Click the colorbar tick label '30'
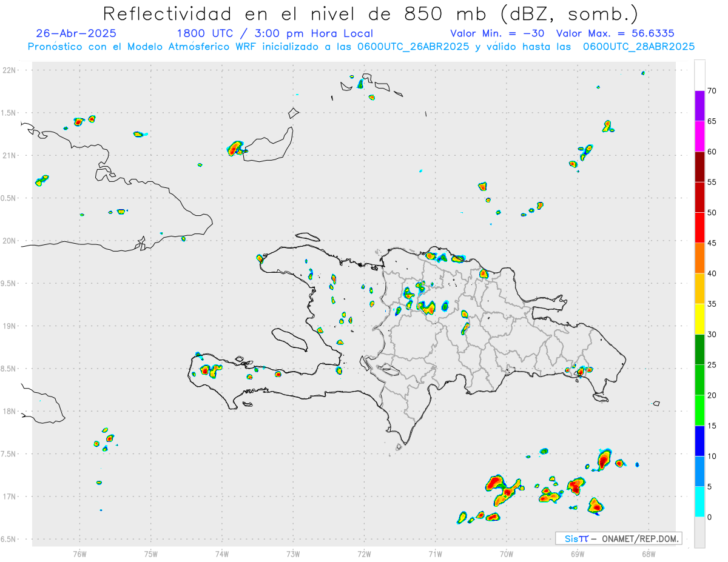The image size is (728, 562). pos(712,334)
